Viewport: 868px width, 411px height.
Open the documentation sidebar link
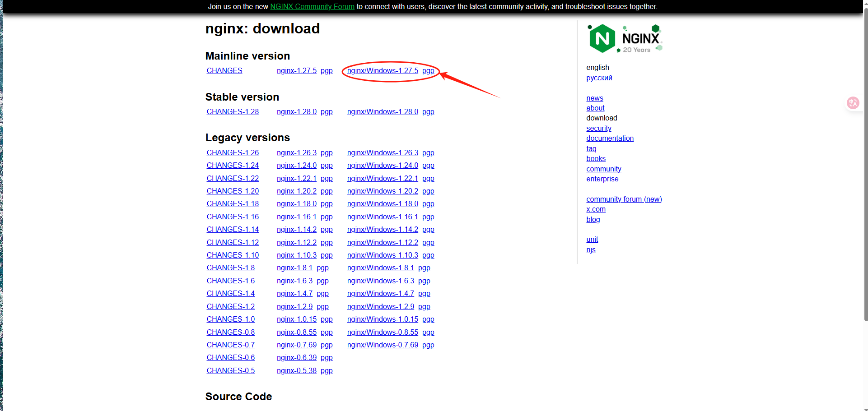610,139
